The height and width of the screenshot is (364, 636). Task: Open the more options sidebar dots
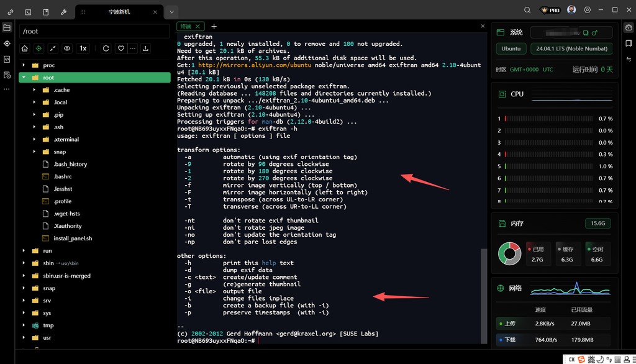click(x=7, y=89)
